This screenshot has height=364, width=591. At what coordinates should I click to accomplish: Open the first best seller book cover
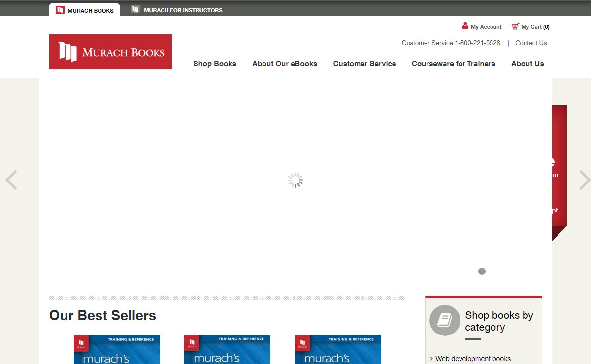pyautogui.click(x=117, y=350)
